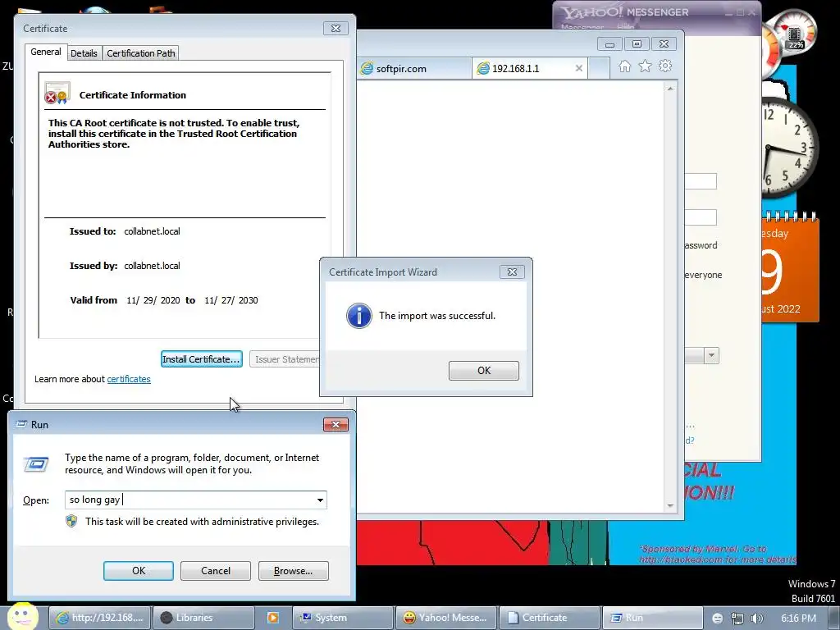
Task: Click the Install Certificate button
Action: click(202, 359)
